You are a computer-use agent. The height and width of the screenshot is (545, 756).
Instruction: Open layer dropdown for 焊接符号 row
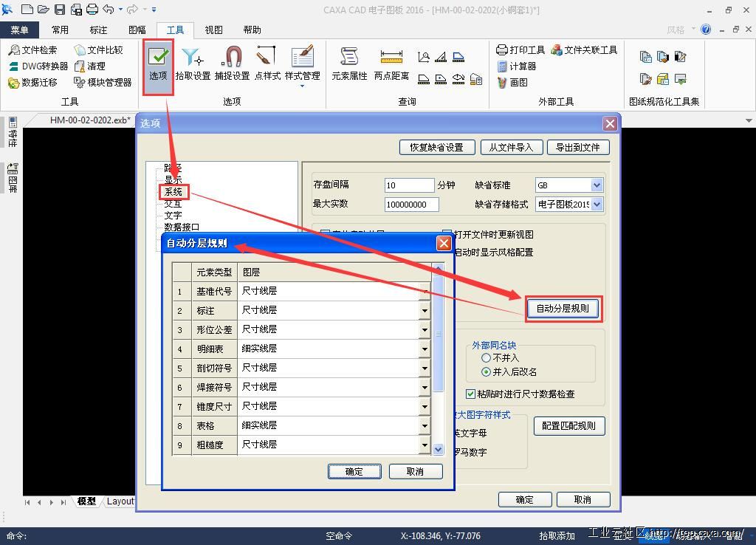click(x=425, y=387)
